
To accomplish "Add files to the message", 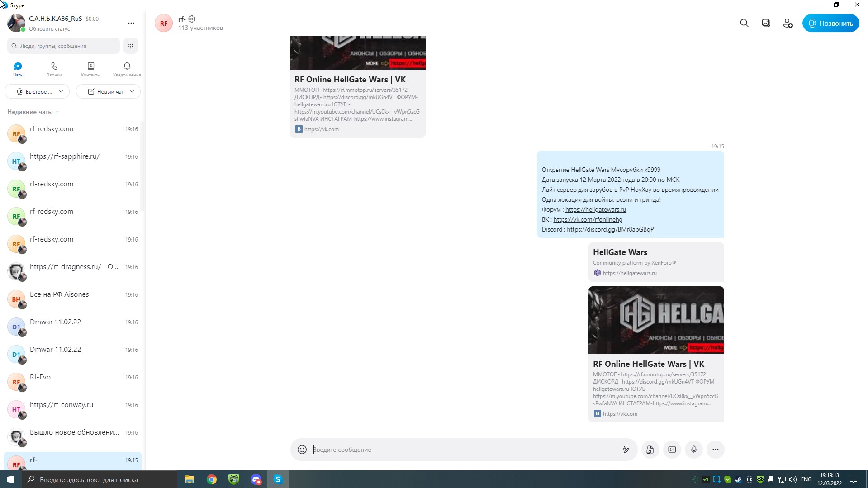I will pos(650,449).
